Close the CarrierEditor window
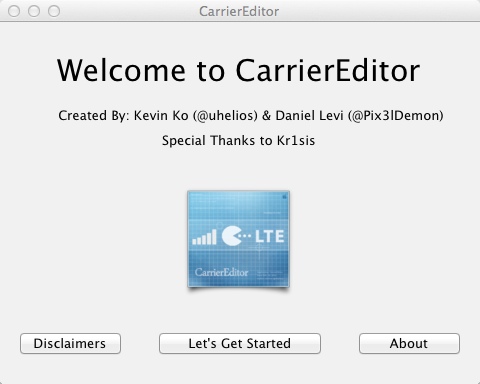The image size is (480, 384). tap(14, 11)
